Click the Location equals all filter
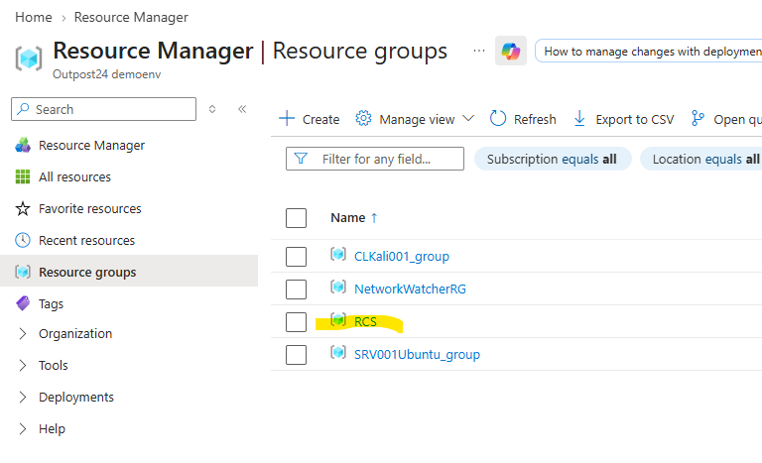Viewport: 762px width, 463px height. (x=701, y=159)
